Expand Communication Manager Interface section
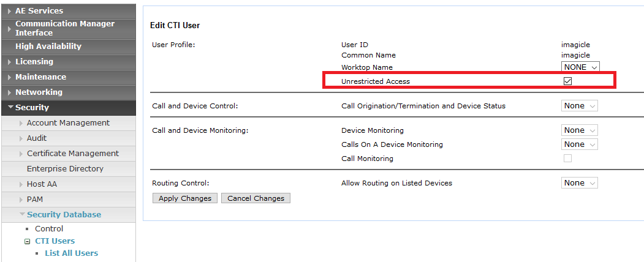 coord(64,28)
